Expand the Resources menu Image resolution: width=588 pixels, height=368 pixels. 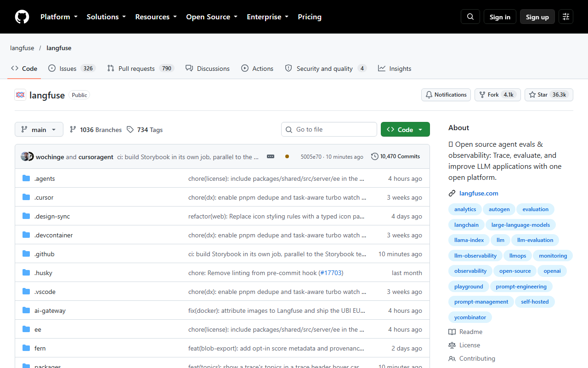156,17
